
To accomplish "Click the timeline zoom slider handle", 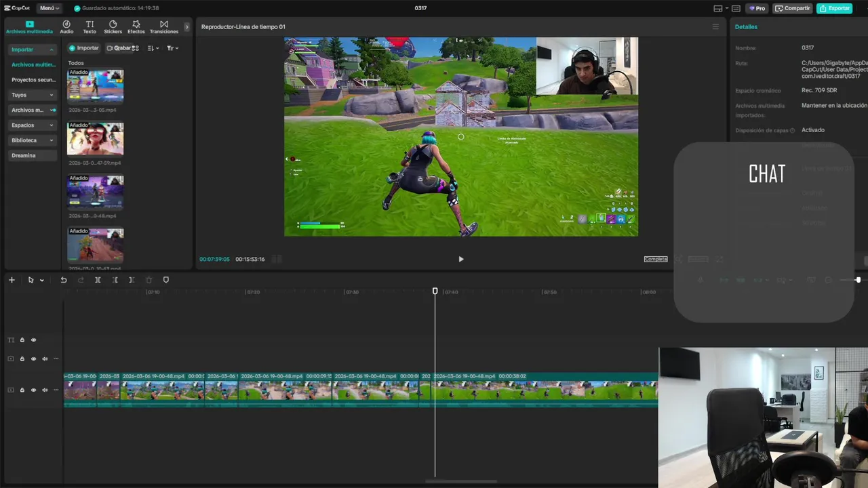I will pyautogui.click(x=858, y=280).
